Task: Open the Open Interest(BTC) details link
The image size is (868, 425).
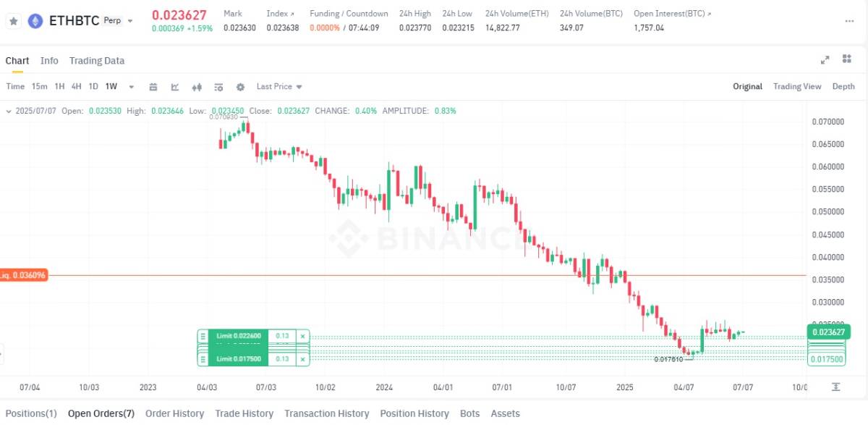Action: [672, 14]
